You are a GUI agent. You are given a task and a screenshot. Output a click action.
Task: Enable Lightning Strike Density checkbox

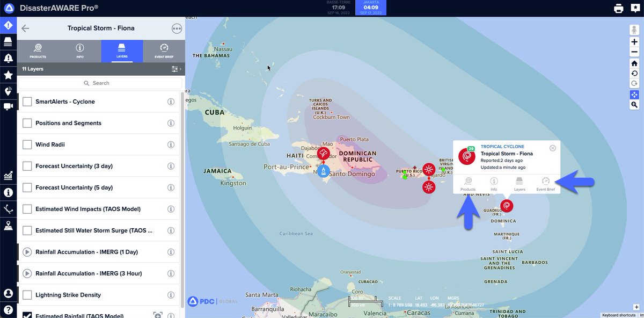27,295
